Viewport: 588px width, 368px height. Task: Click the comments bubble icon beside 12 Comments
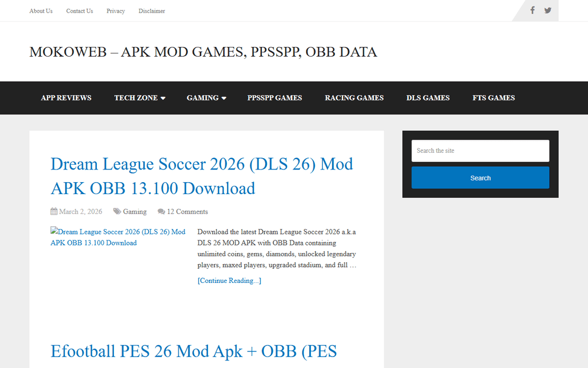161,212
